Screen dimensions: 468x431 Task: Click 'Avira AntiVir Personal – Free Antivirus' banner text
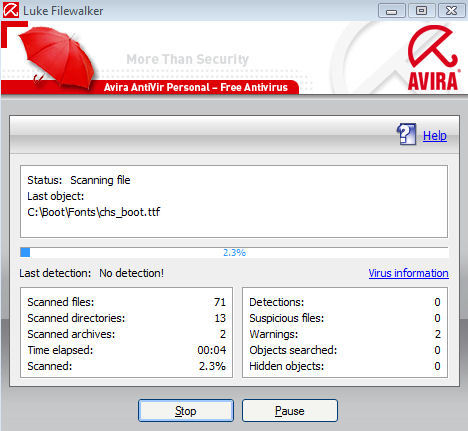click(196, 87)
